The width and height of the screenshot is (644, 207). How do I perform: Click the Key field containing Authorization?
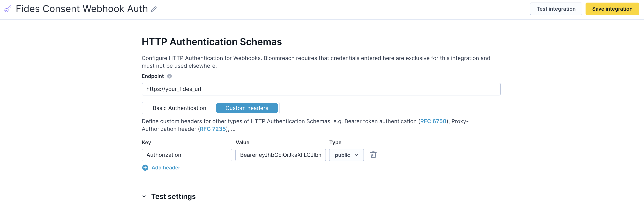(187, 155)
